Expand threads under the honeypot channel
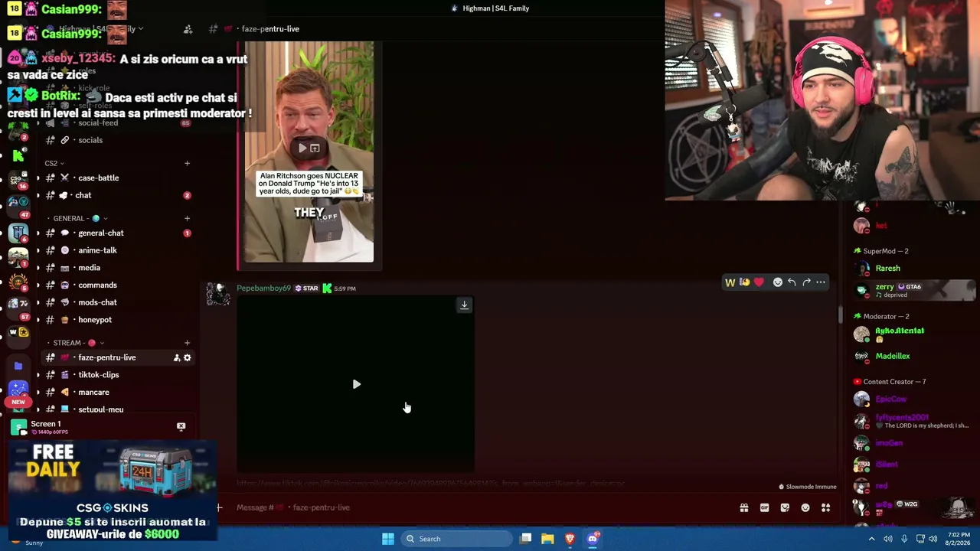This screenshot has height=551, width=980. point(38,320)
